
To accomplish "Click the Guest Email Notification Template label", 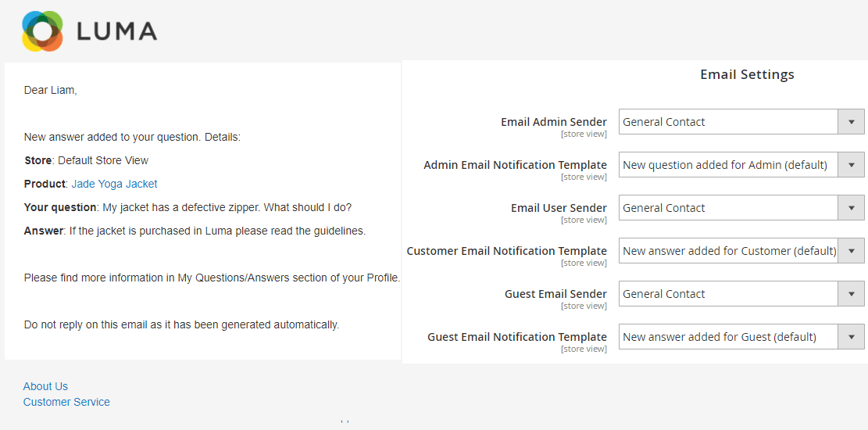I will point(517,337).
